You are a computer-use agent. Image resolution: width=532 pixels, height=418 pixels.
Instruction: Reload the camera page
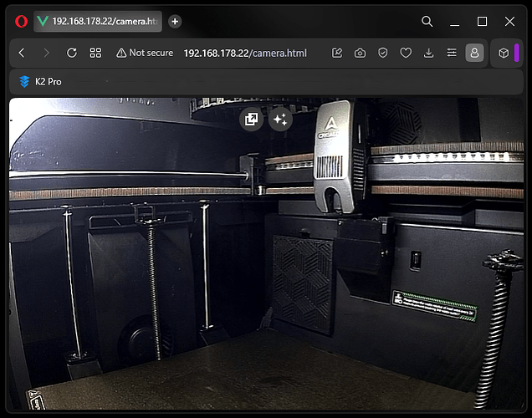[72, 53]
